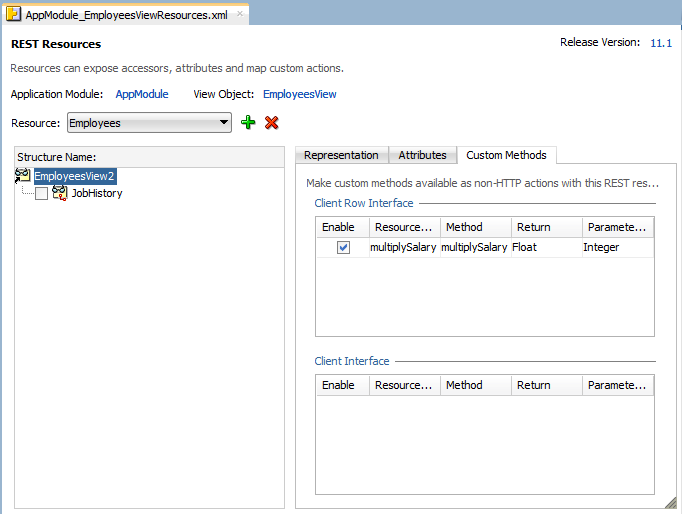Click the multiplySalary Resource name cell
This screenshot has height=514, width=682.
click(405, 247)
